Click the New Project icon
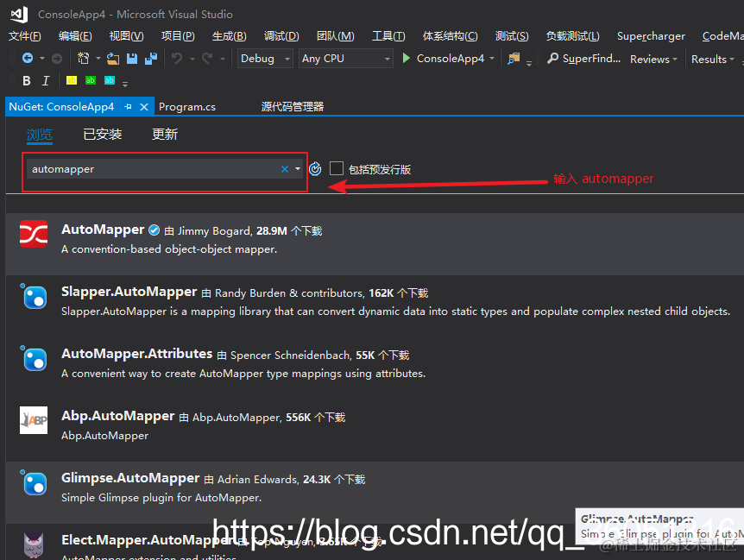Viewport: 744px width, 560px height. 84,59
